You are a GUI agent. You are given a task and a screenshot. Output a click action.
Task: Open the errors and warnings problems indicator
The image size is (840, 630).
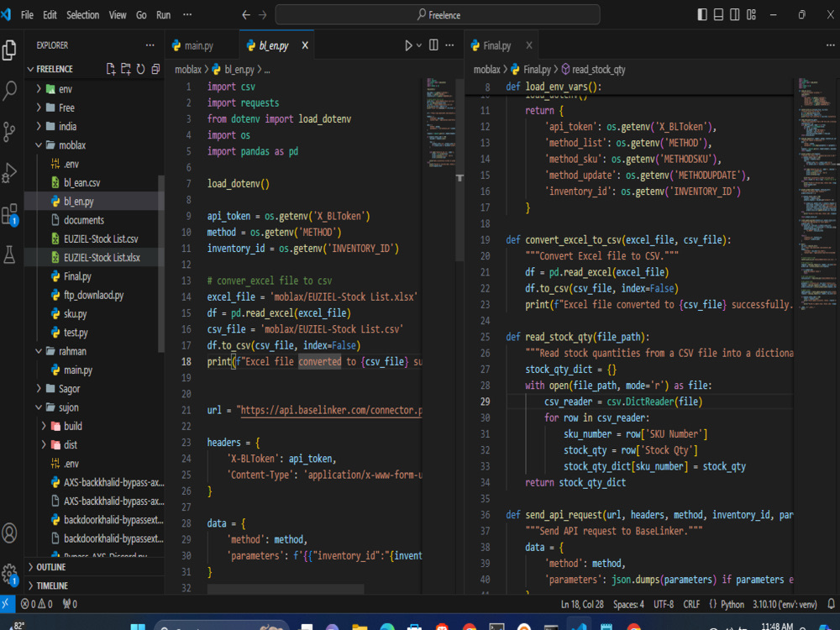(x=36, y=604)
